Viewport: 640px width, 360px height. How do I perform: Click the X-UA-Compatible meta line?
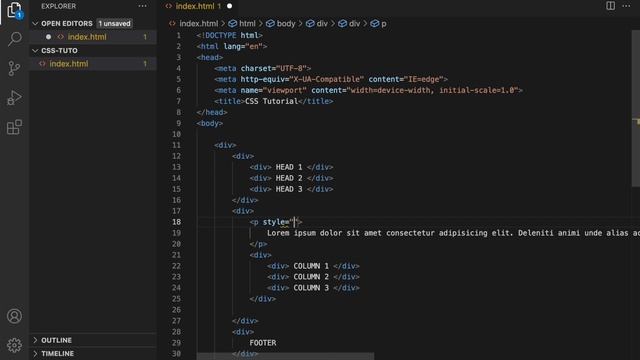pyautogui.click(x=331, y=79)
